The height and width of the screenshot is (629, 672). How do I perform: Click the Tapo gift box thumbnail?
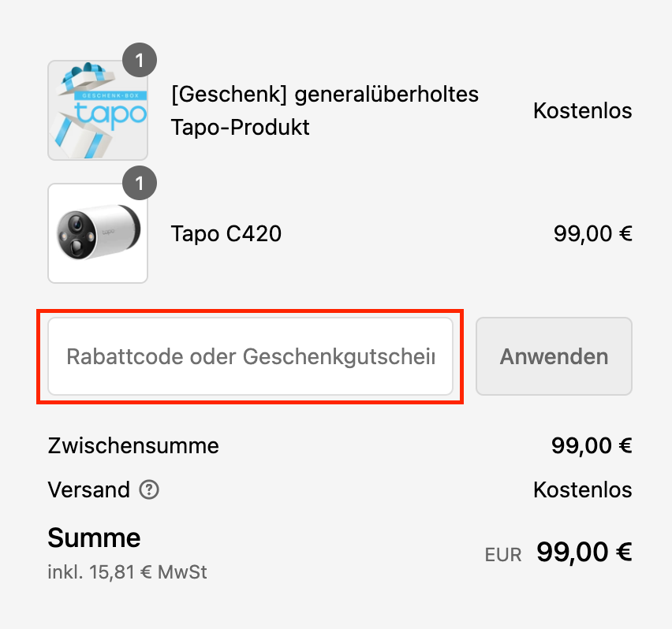coord(98,110)
